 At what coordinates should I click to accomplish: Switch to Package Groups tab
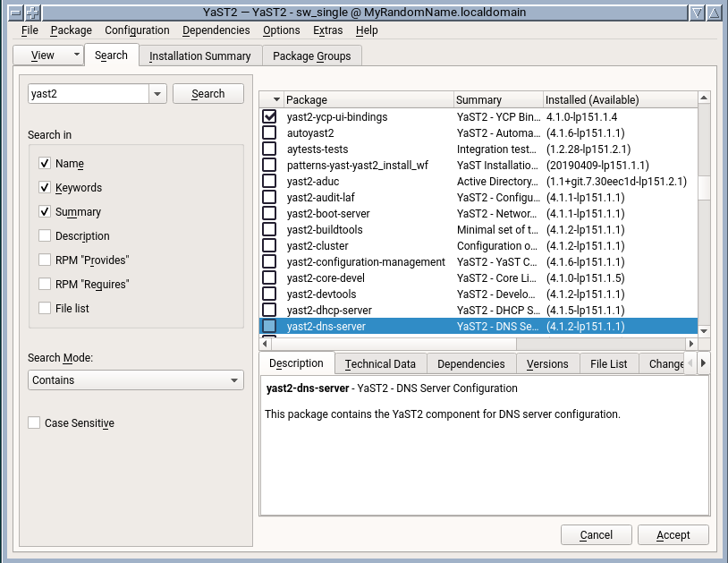click(x=311, y=55)
